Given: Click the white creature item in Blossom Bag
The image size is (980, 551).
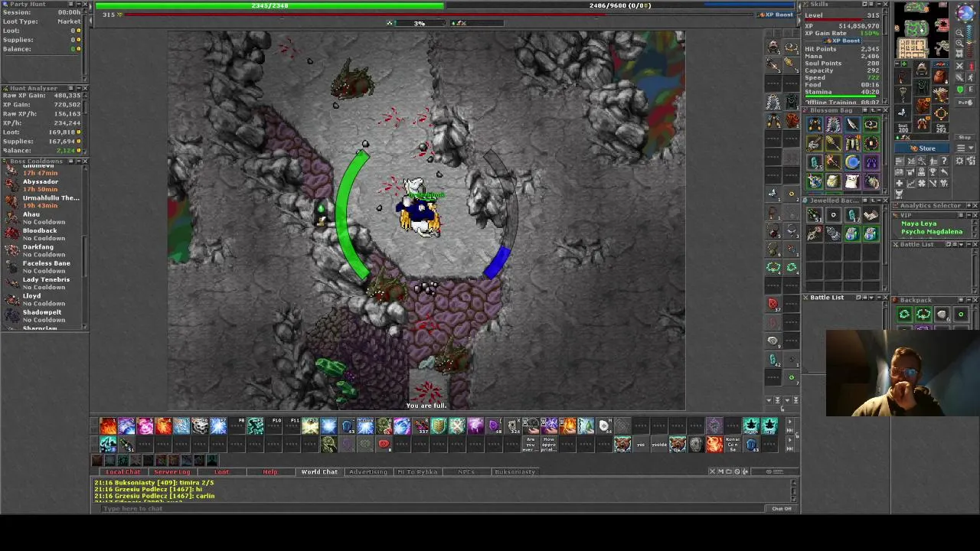Looking at the screenshot, I should pos(851,181).
